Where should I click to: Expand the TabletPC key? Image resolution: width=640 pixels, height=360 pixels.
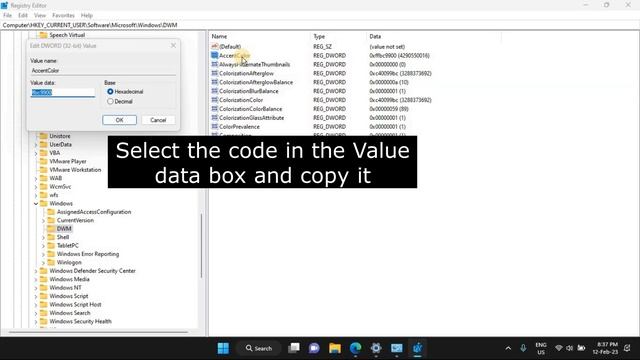(43, 246)
